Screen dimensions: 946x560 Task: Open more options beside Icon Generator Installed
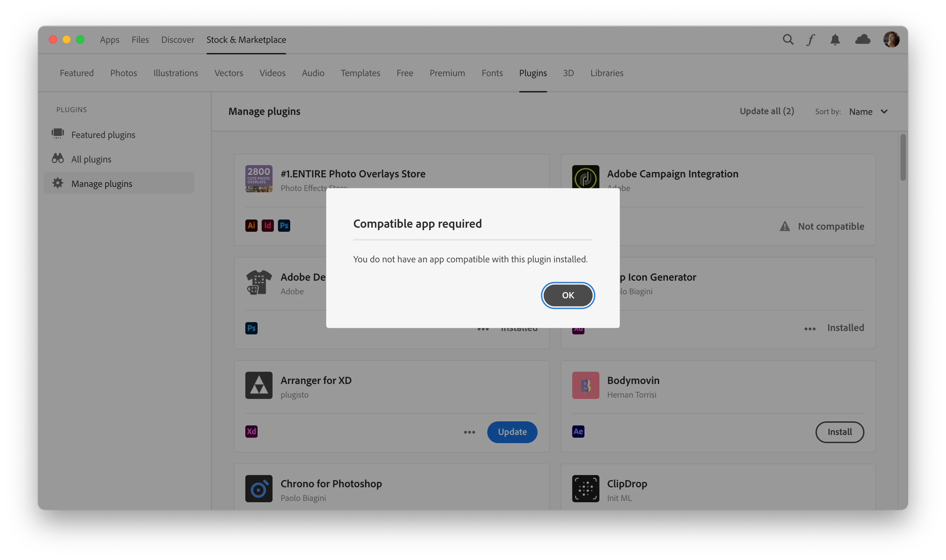[x=810, y=329]
